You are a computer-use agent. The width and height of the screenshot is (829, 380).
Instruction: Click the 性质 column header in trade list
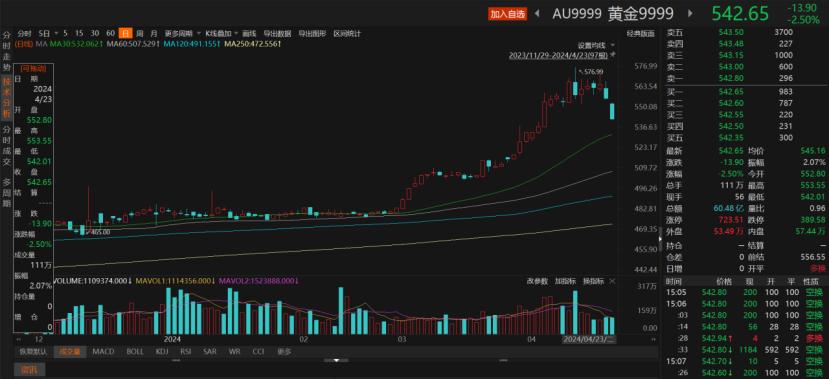click(812, 282)
